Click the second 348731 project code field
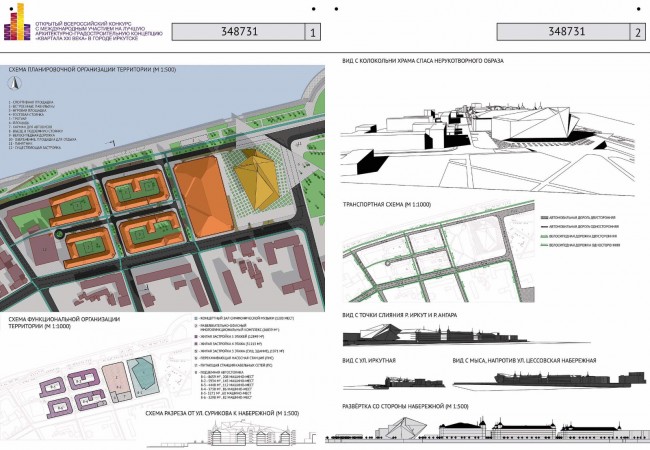The image size is (650, 450). coord(564,32)
